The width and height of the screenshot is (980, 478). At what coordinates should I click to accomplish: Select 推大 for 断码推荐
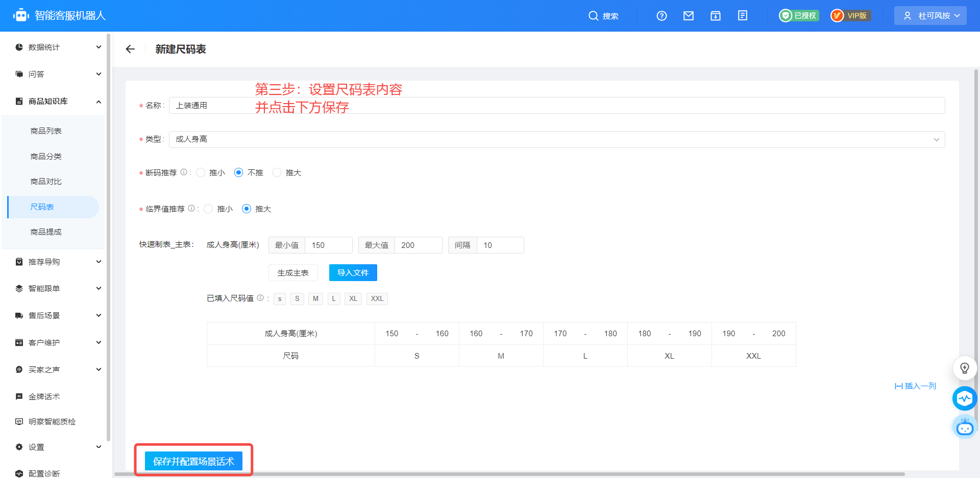[x=277, y=172]
